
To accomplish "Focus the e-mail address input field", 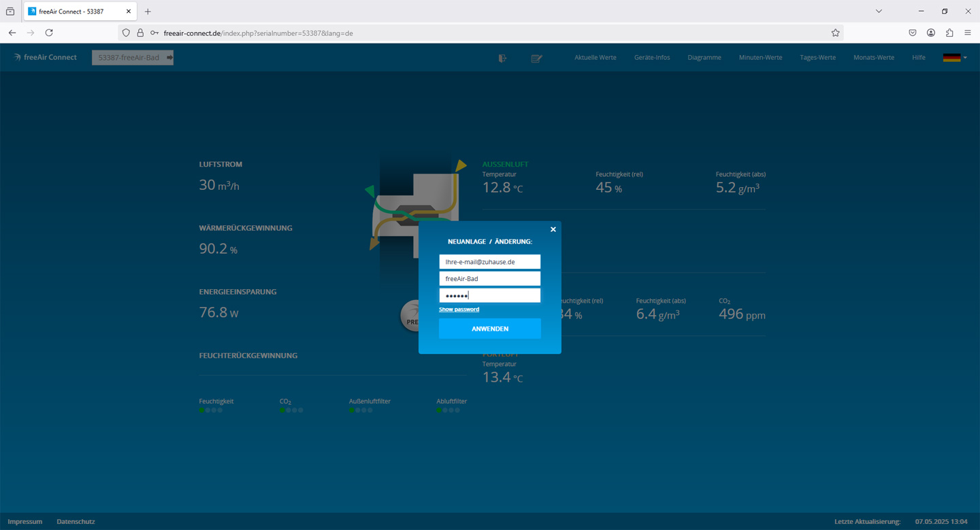I will 490,262.
